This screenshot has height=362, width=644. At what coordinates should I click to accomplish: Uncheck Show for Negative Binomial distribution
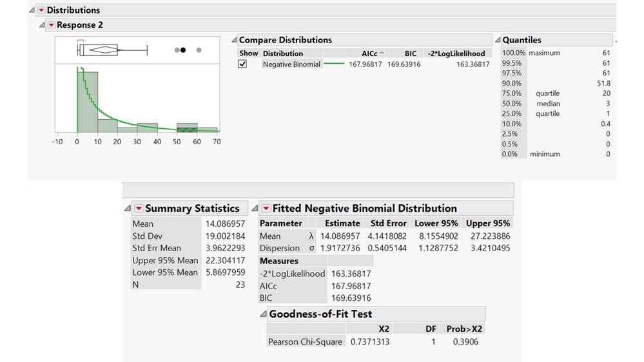click(242, 64)
